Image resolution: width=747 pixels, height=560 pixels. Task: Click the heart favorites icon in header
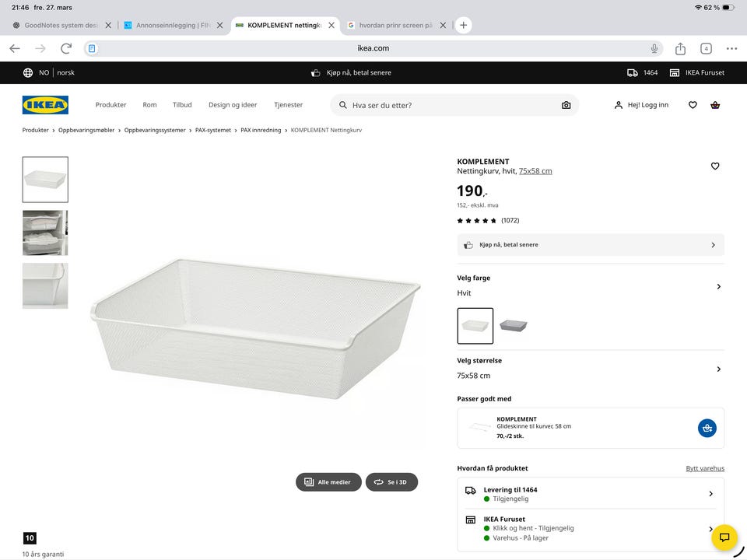[x=693, y=105]
